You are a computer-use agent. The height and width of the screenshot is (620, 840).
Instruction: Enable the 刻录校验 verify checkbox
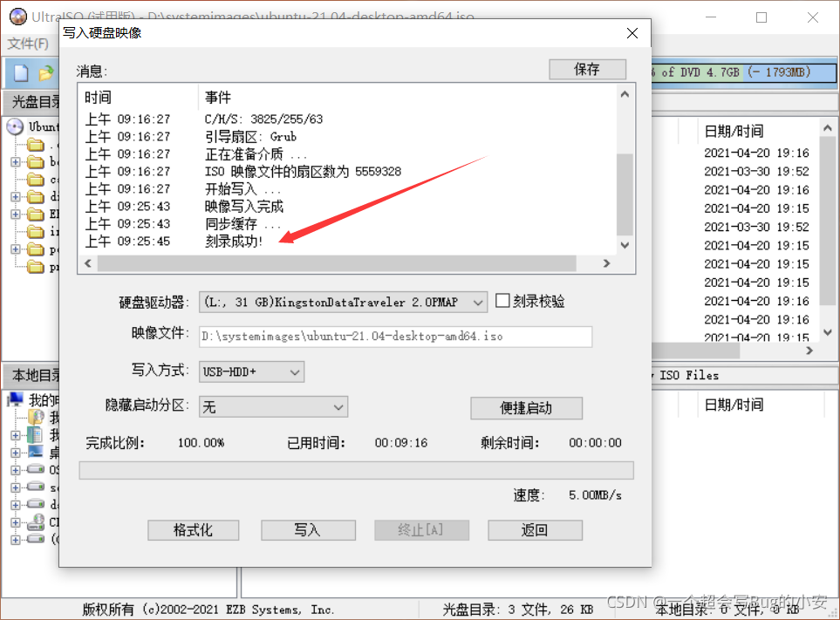point(502,300)
